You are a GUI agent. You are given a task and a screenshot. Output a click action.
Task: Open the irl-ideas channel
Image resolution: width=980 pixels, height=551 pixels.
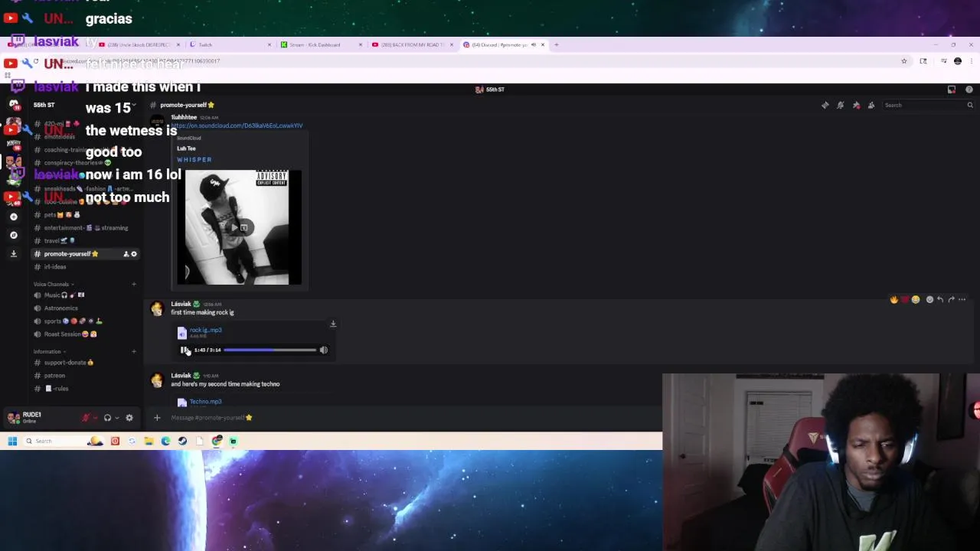(86, 267)
